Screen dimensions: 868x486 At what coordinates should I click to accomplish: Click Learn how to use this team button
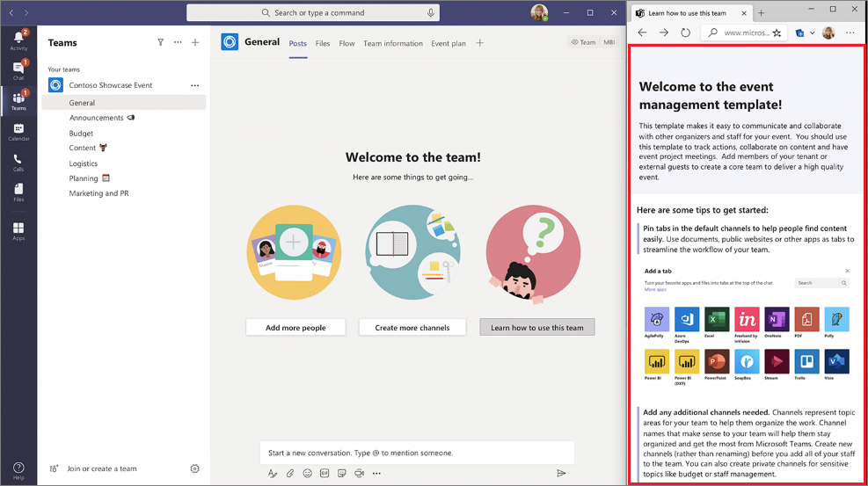click(x=537, y=327)
